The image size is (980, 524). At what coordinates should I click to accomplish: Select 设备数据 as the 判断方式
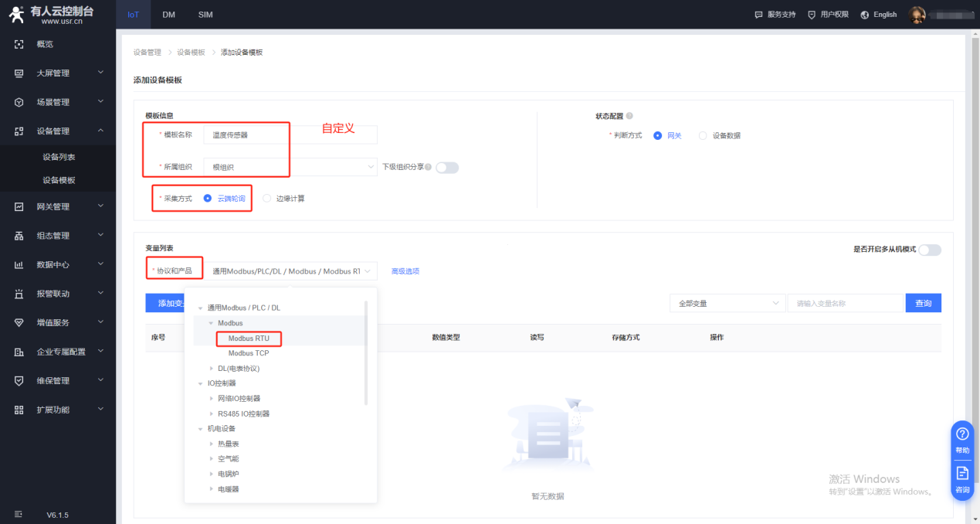[703, 135]
